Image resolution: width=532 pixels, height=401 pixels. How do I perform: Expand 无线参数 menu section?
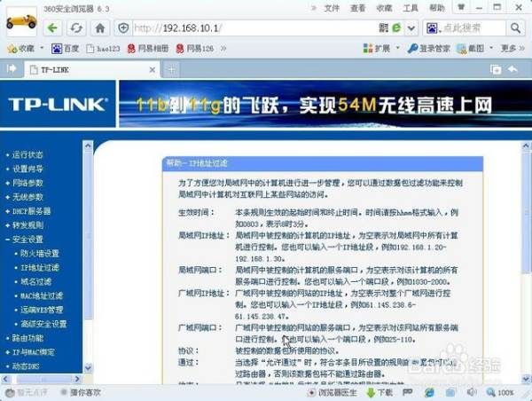(x=27, y=197)
